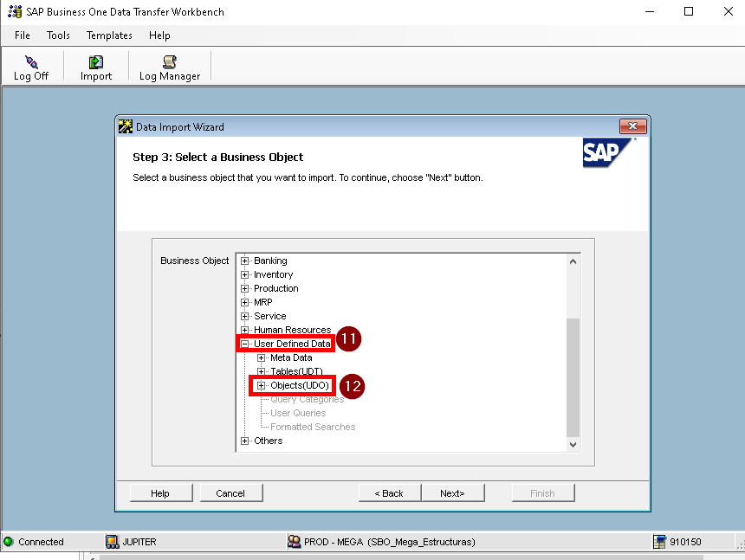Image resolution: width=745 pixels, height=560 pixels.
Task: Click the company users icon in status bar
Action: 295,542
